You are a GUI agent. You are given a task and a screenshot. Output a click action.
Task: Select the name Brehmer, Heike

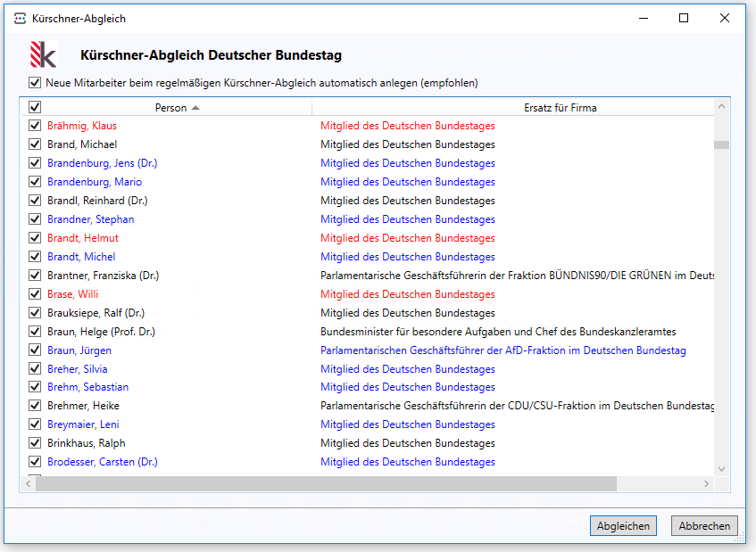click(x=83, y=406)
